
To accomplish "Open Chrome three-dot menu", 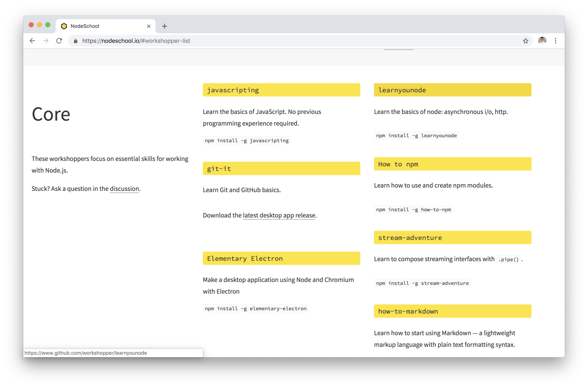I will point(556,41).
